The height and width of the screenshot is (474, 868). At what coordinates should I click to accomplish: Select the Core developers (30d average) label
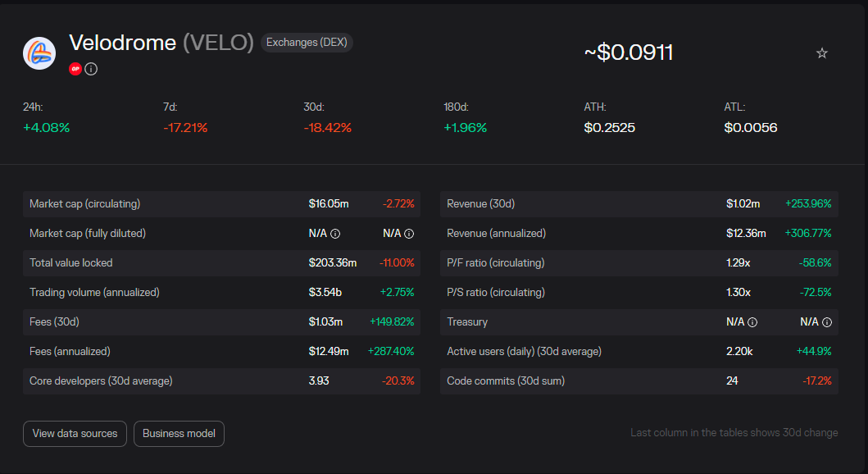(101, 381)
